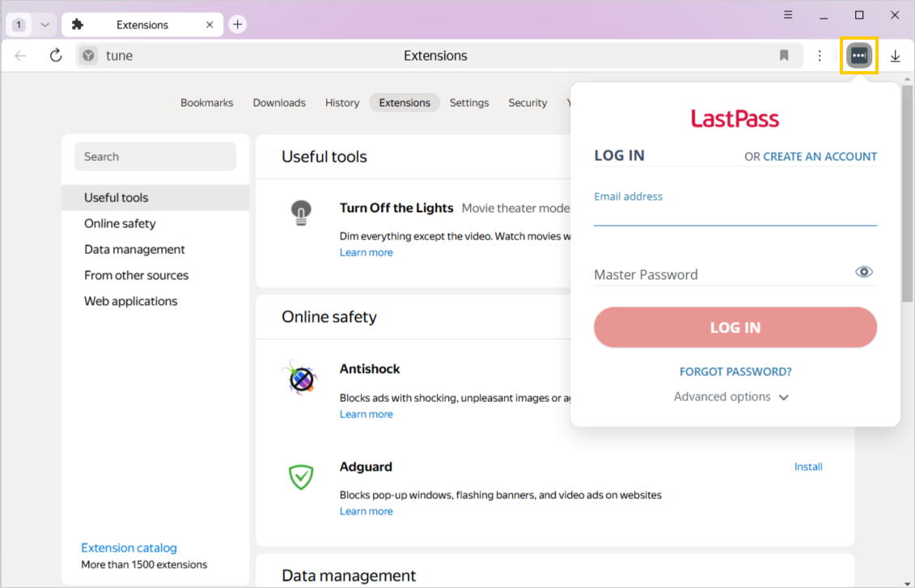Open the Extension catalog
The image size is (915, 588).
coord(129,548)
